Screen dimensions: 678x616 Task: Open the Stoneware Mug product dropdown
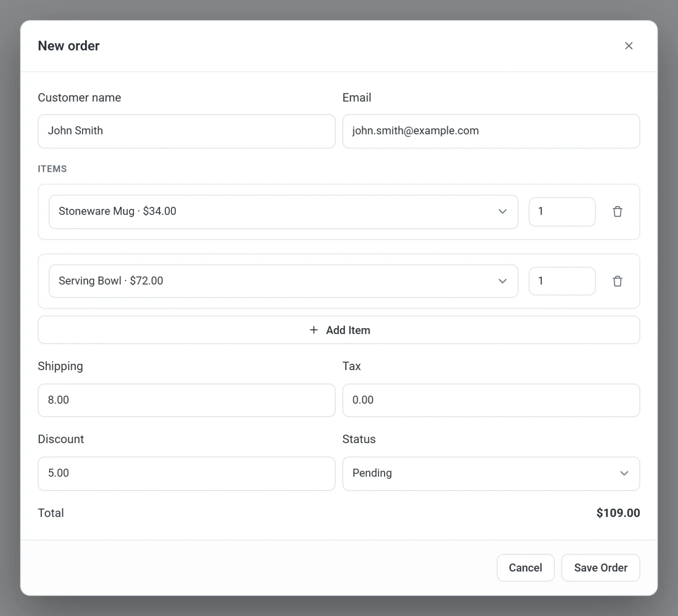pyautogui.click(x=283, y=212)
